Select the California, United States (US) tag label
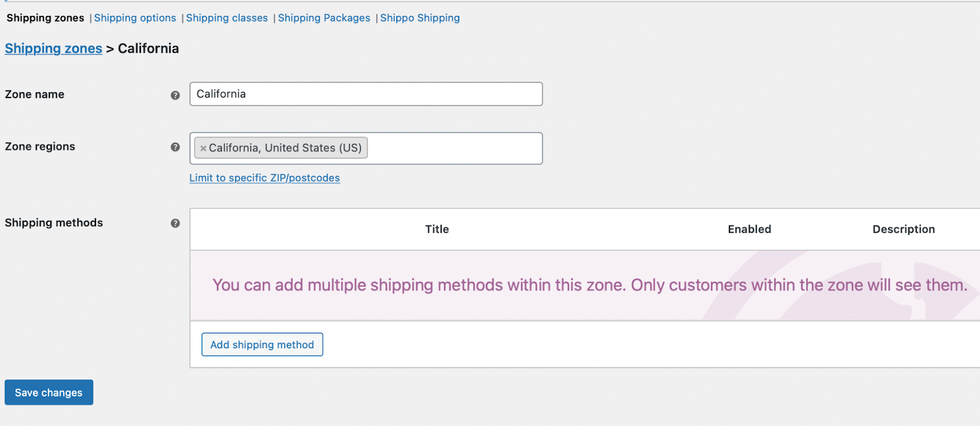Image resolution: width=980 pixels, height=426 pixels. point(285,148)
